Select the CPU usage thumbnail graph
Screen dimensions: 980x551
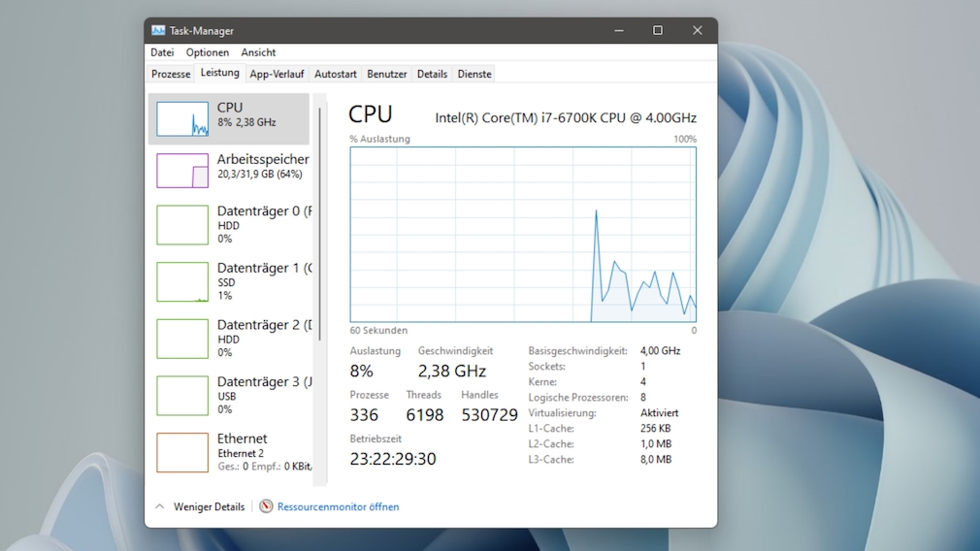[x=182, y=119]
